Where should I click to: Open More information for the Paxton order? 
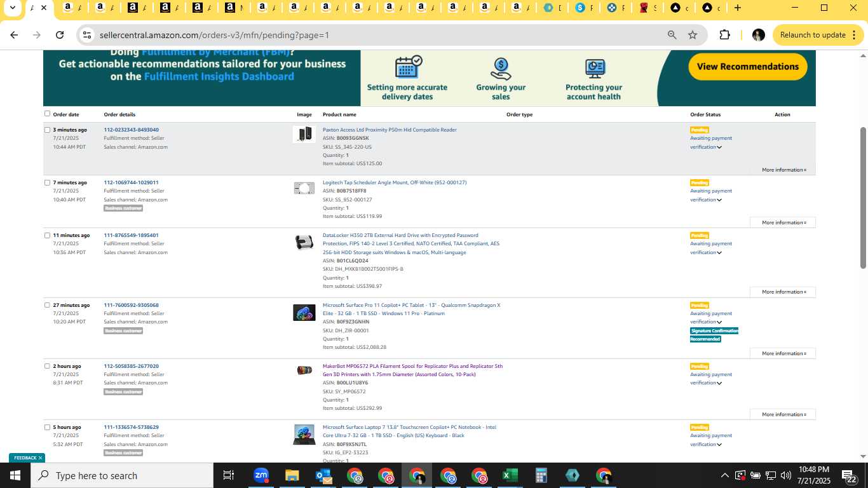(783, 170)
